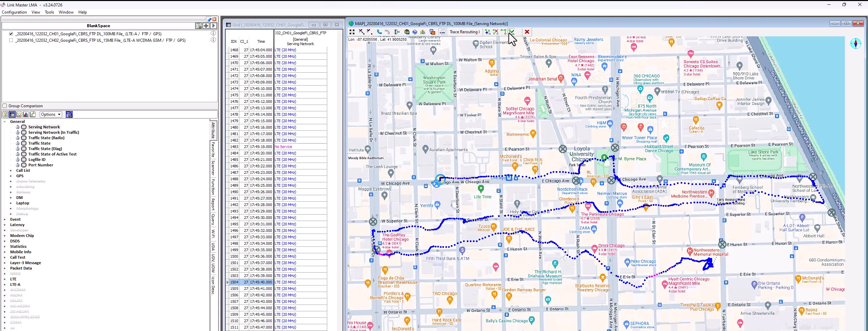Click the Mobile Info tree item
Screen dimensions: 868x331
(x=21, y=252)
